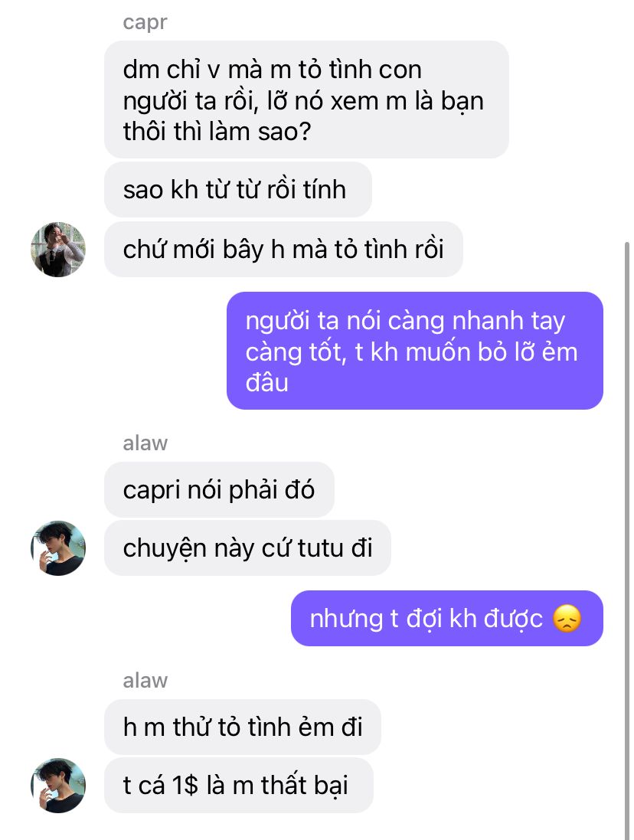
Task: Tap the 'capri nói phải đó' bubble
Action: pos(219,489)
